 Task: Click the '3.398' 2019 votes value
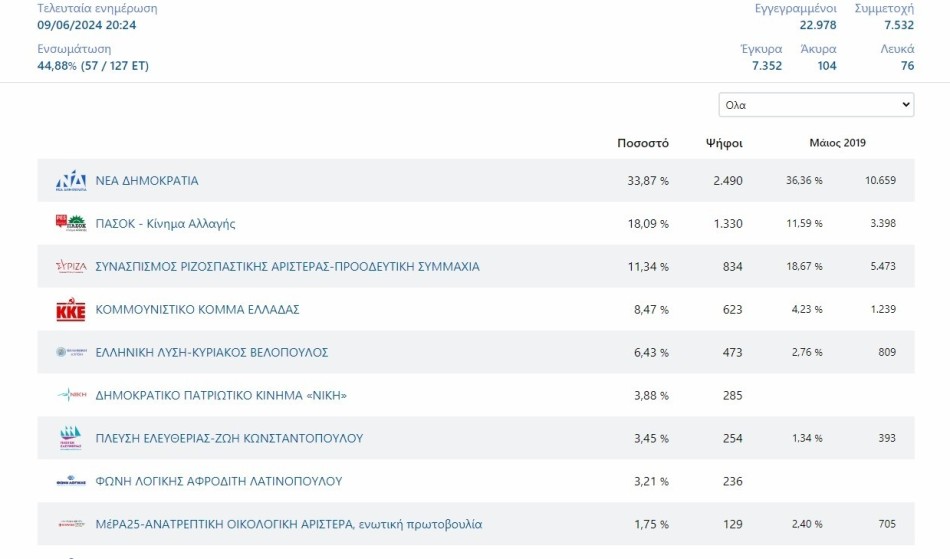coord(883,223)
